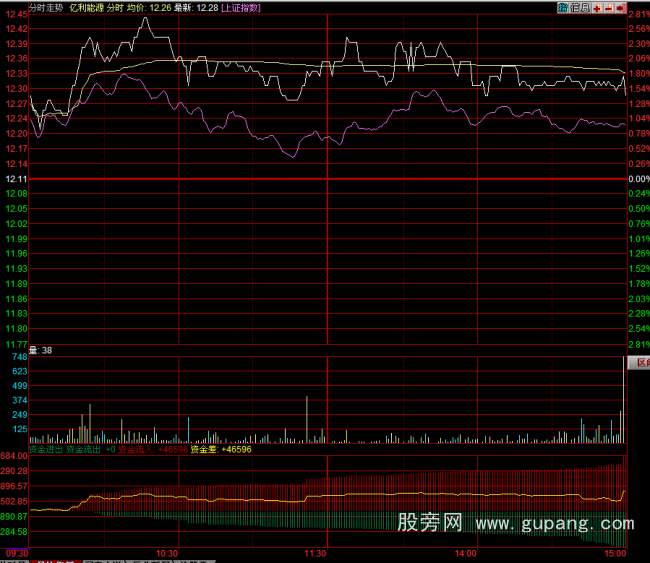
Task: Click the red minus zoom-out icon
Action: point(609,8)
